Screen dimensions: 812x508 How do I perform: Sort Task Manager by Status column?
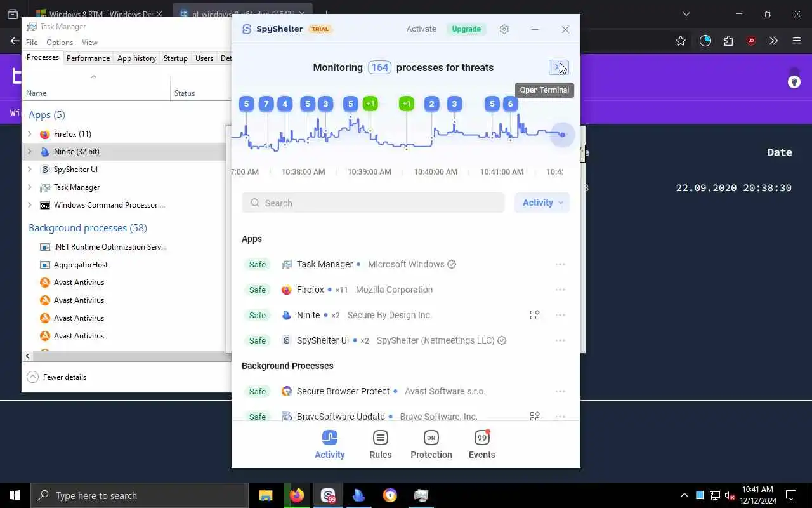[185, 93]
